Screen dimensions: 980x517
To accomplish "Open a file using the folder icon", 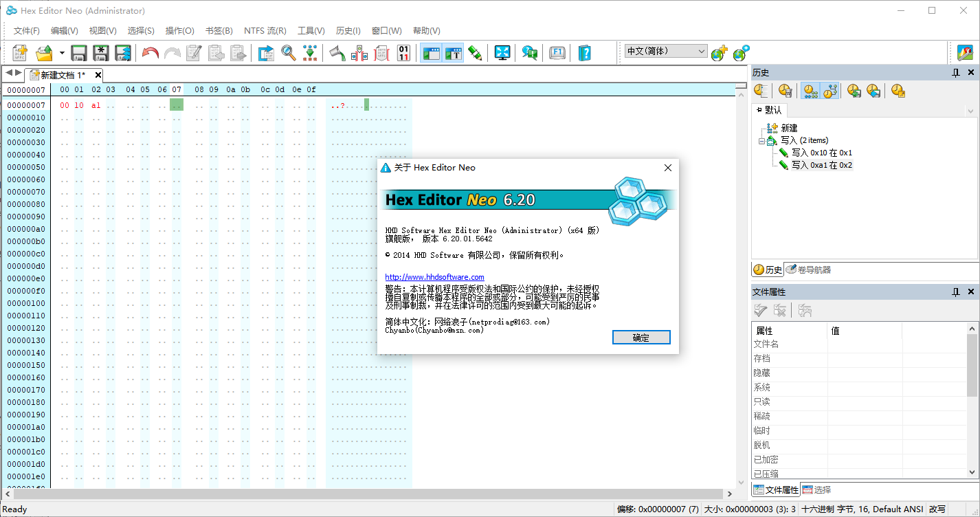I will (45, 53).
